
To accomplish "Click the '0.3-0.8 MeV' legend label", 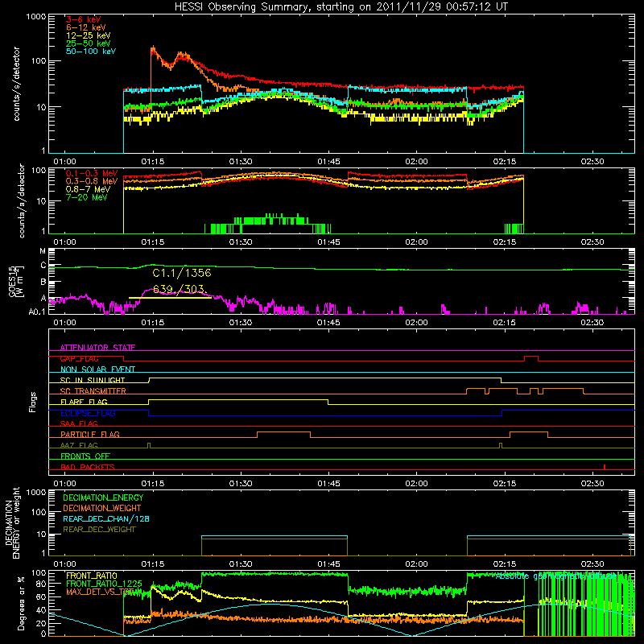I will [92, 181].
